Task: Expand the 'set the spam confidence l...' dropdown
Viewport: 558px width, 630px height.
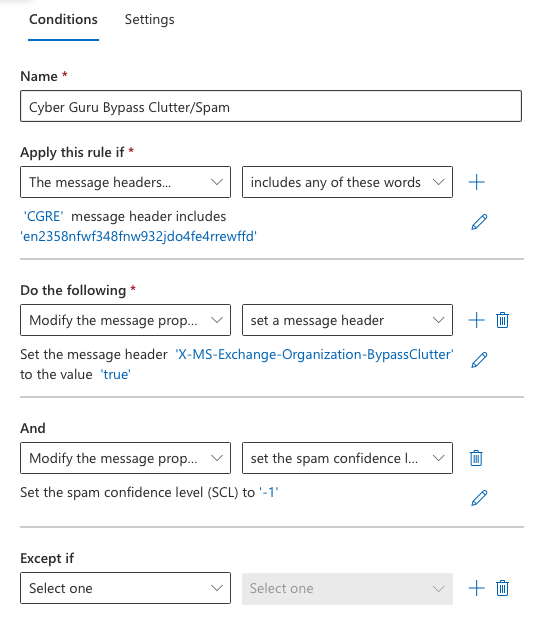Action: click(347, 458)
